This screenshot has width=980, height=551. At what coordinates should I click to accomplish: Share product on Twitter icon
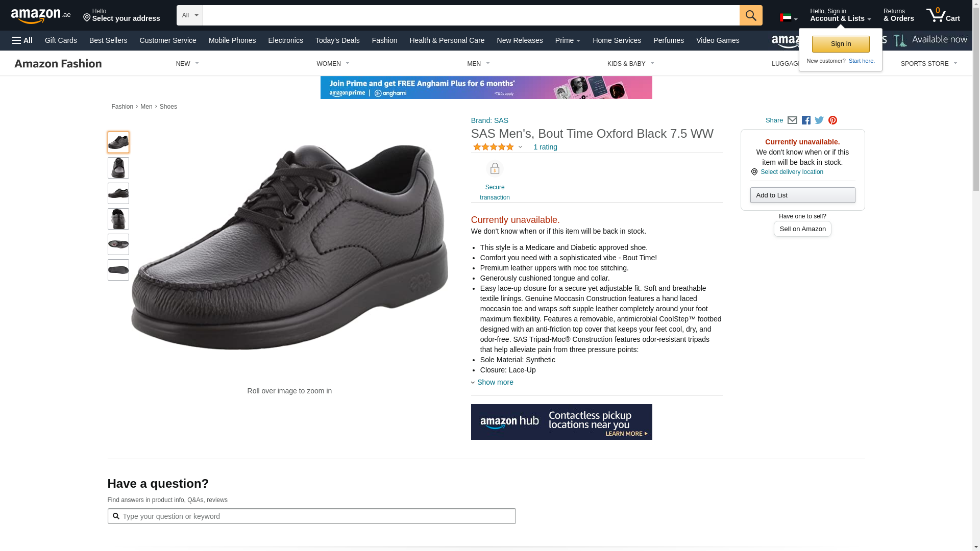[x=819, y=120]
